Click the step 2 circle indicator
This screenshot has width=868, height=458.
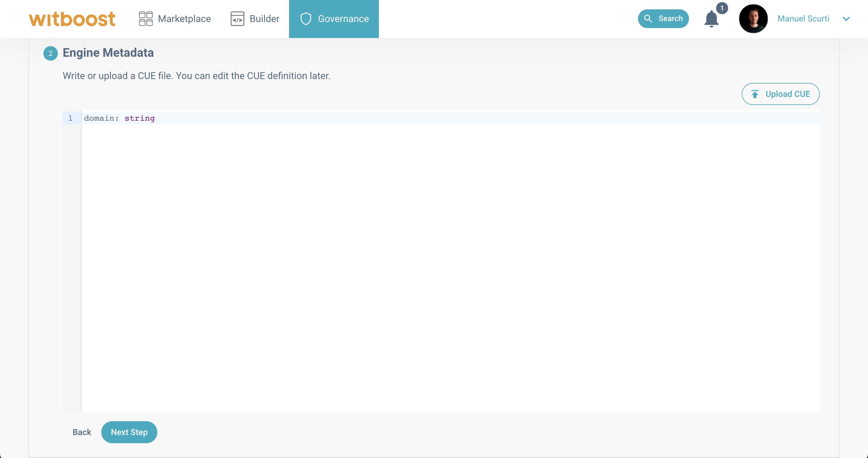[51, 53]
